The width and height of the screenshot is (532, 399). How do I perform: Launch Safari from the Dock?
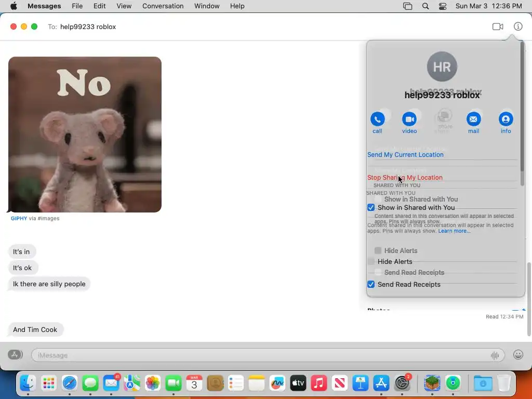[x=70, y=383]
